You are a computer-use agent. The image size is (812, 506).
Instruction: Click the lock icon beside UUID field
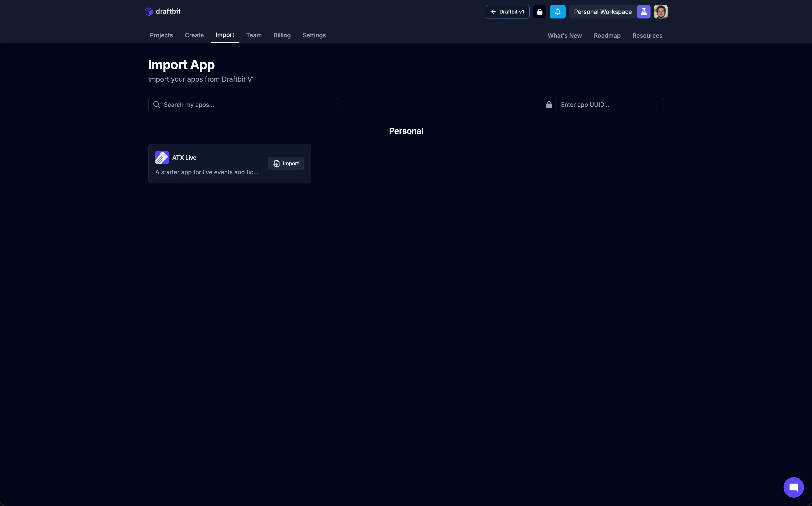pos(549,105)
